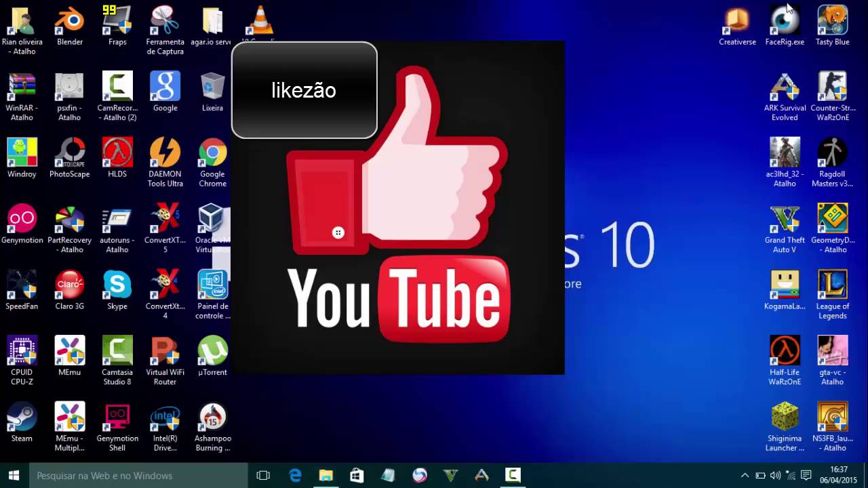Launch Intel(R) Driver shortcut

[x=165, y=427]
